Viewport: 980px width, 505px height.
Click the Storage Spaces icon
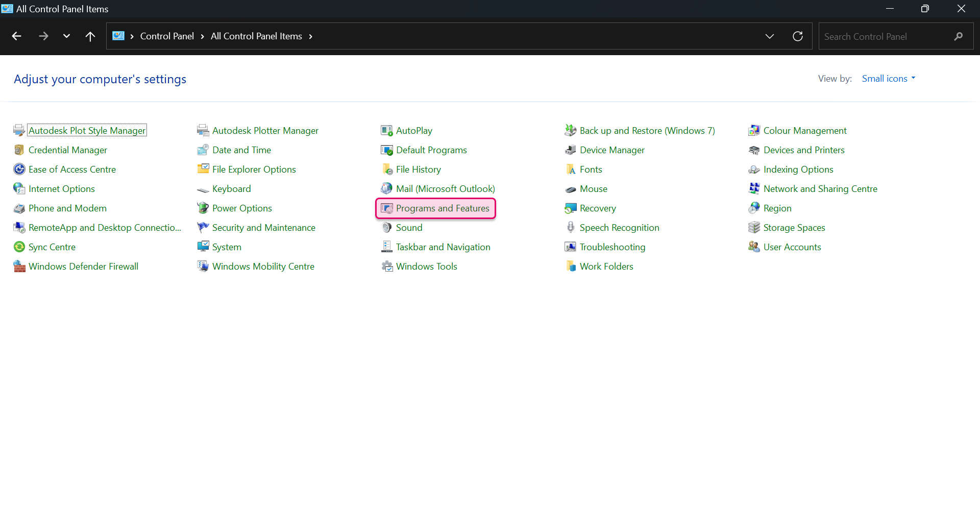click(x=754, y=228)
